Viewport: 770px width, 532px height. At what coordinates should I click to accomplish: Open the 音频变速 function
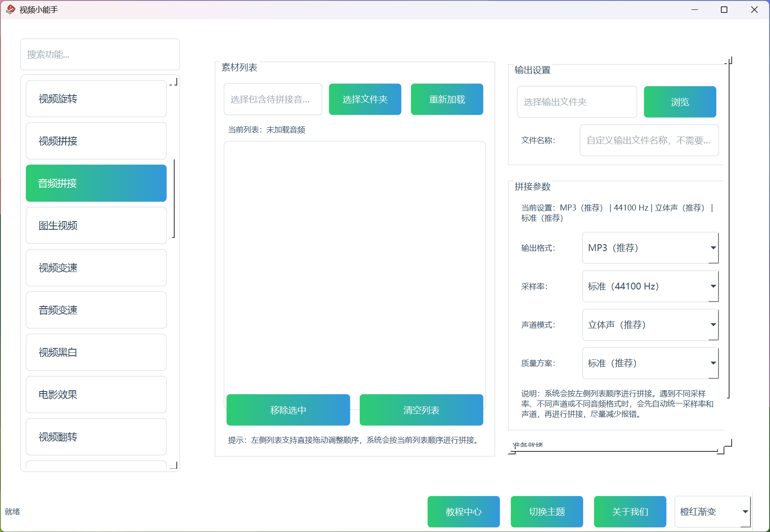[96, 310]
